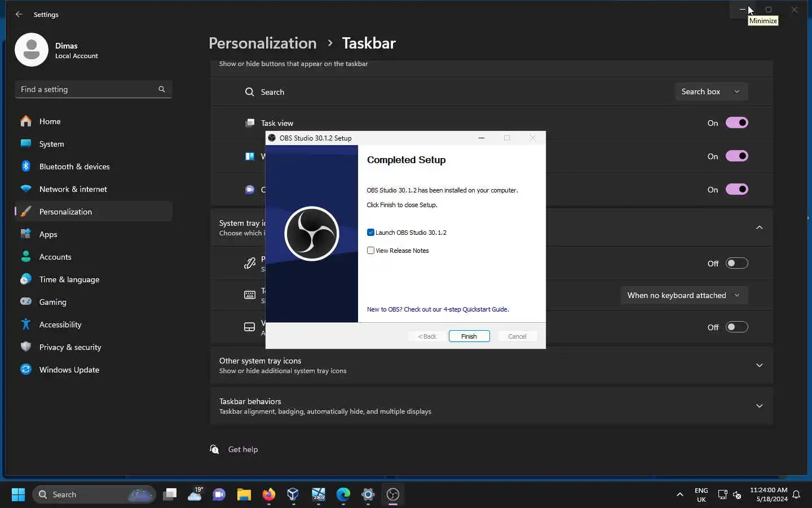Open the Search box dropdown
The width and height of the screenshot is (812, 508).
711,91
